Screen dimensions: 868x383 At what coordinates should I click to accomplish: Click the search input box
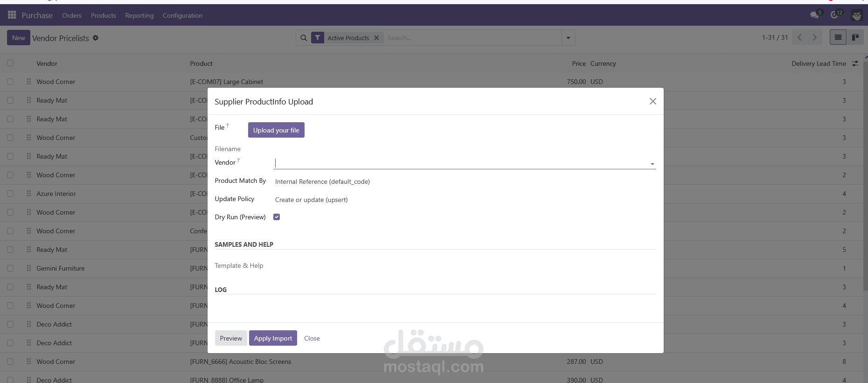[473, 38]
